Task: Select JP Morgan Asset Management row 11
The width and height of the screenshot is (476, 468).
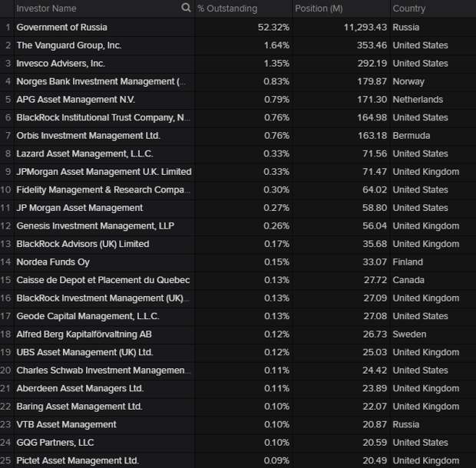Action: point(80,208)
